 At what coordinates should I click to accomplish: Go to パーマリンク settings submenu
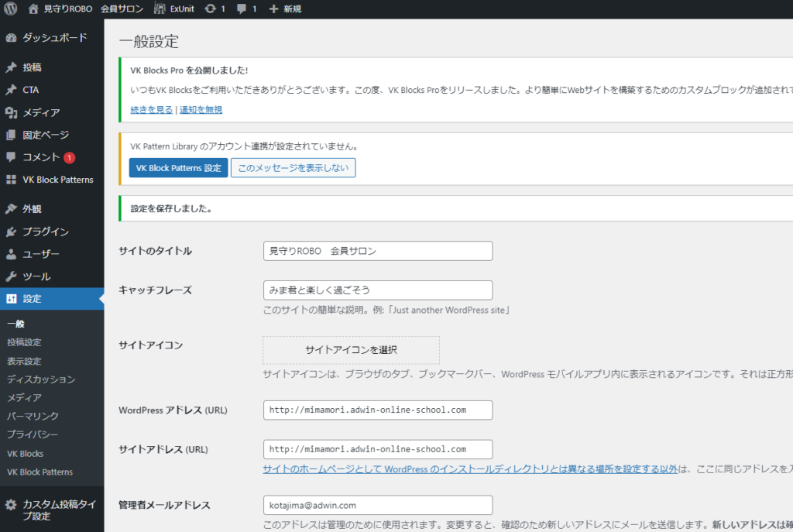coord(33,417)
